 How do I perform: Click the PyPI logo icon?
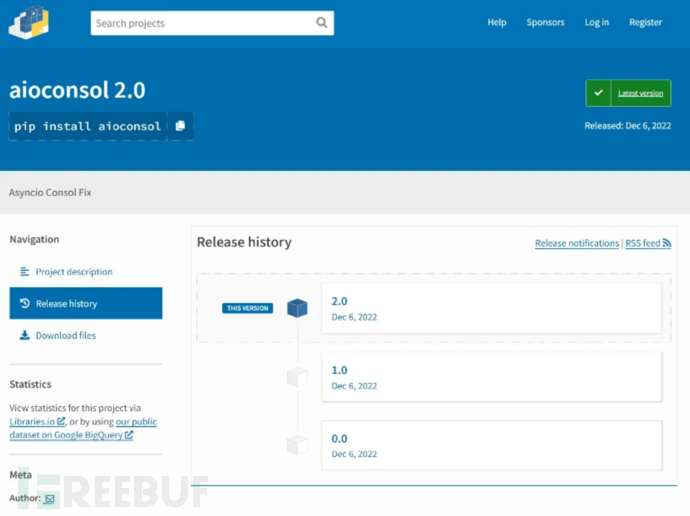pyautogui.click(x=29, y=22)
